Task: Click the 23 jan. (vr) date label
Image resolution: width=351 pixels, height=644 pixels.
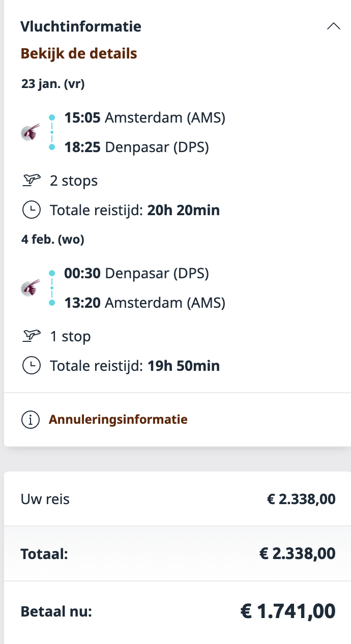Action: 53,84
